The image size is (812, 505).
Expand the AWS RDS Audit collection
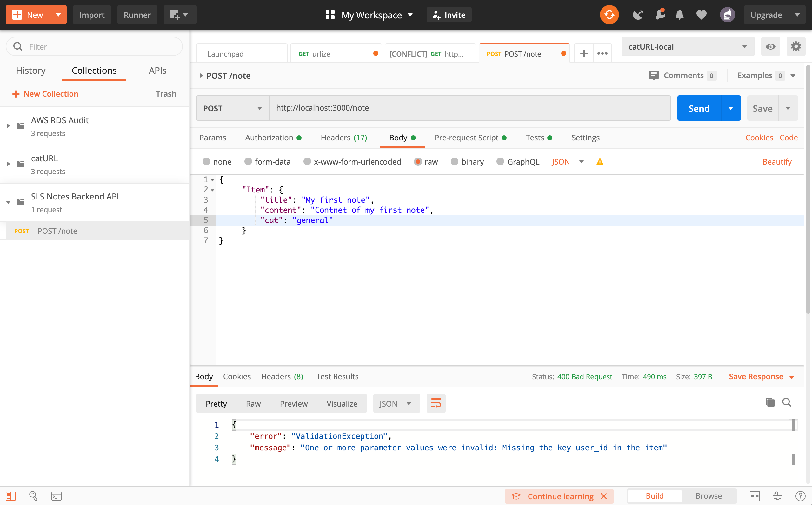coord(8,125)
